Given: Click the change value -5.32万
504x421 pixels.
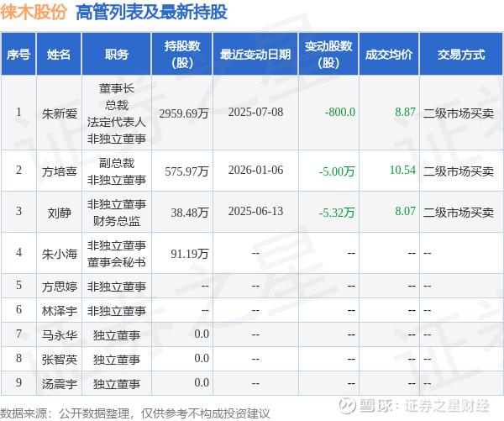Looking at the screenshot, I should click(x=337, y=213).
